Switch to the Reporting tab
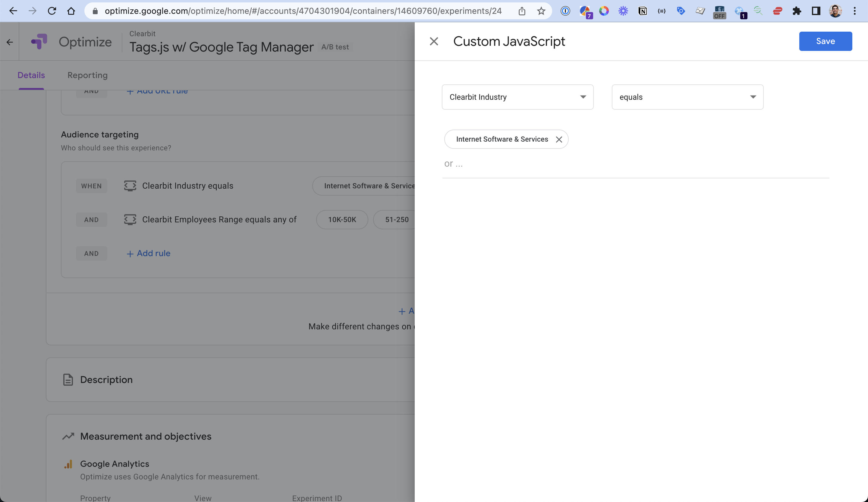 click(87, 75)
